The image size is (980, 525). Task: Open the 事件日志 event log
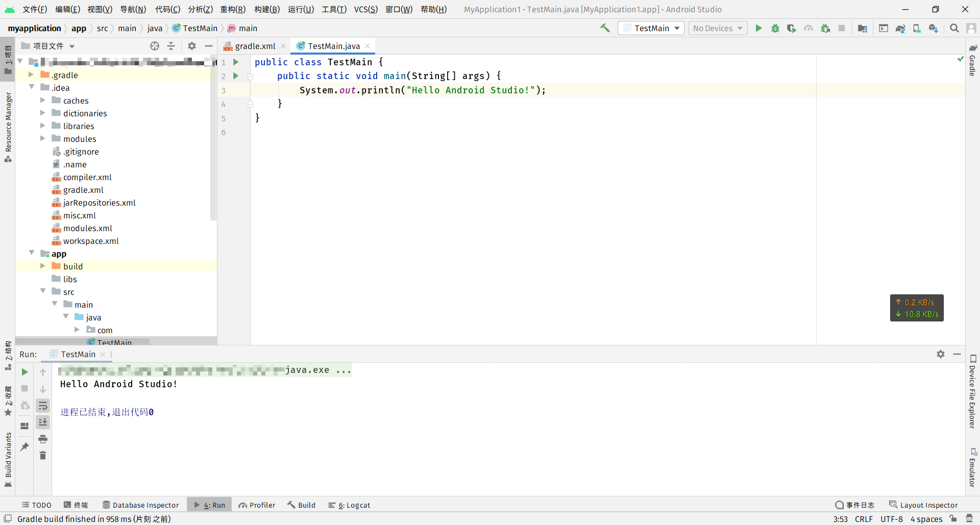point(855,505)
